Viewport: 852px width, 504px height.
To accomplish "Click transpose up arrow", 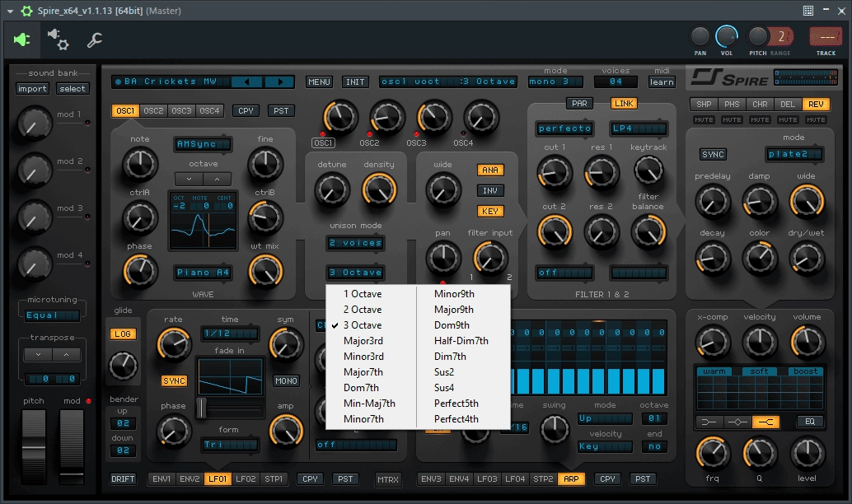I will 66,355.
